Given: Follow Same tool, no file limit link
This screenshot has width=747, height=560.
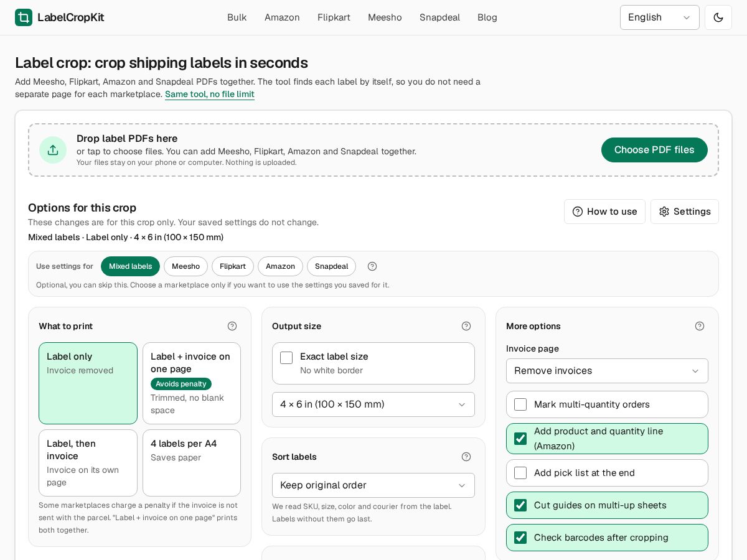Looking at the screenshot, I should point(210,94).
